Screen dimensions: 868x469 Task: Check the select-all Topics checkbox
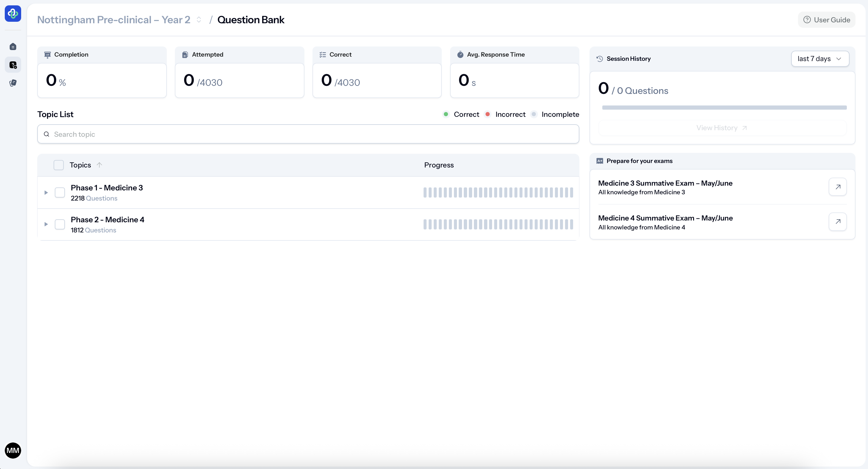(x=59, y=165)
